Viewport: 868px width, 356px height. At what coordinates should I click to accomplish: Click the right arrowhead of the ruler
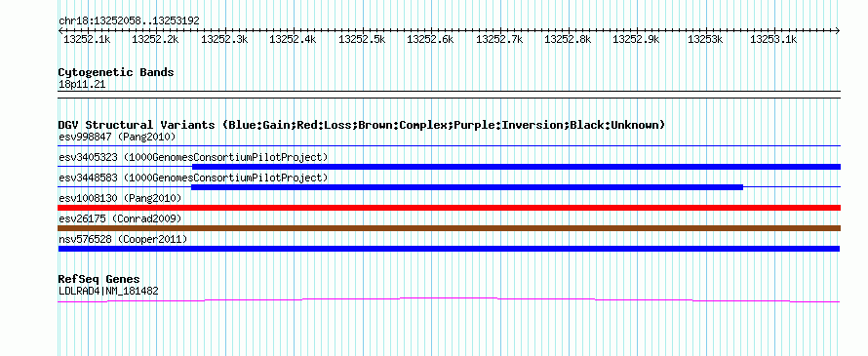click(838, 30)
